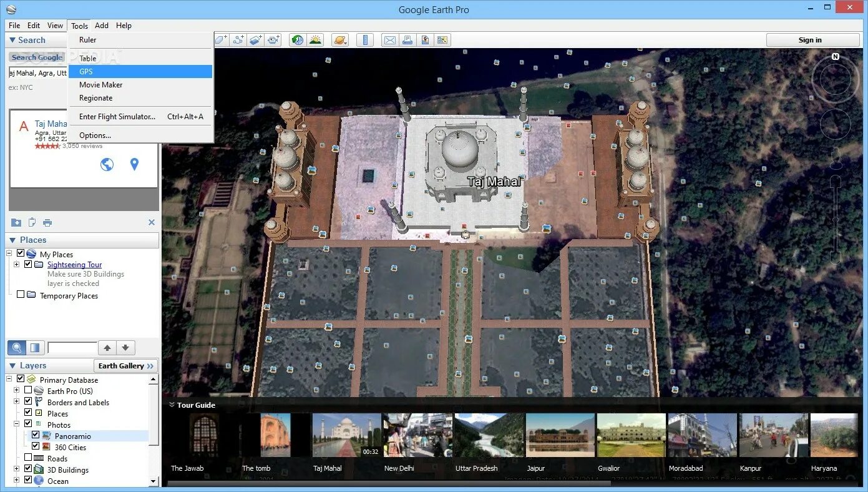Uncheck the Primary Database checkbox
This screenshot has width=868, height=492.
[21, 379]
